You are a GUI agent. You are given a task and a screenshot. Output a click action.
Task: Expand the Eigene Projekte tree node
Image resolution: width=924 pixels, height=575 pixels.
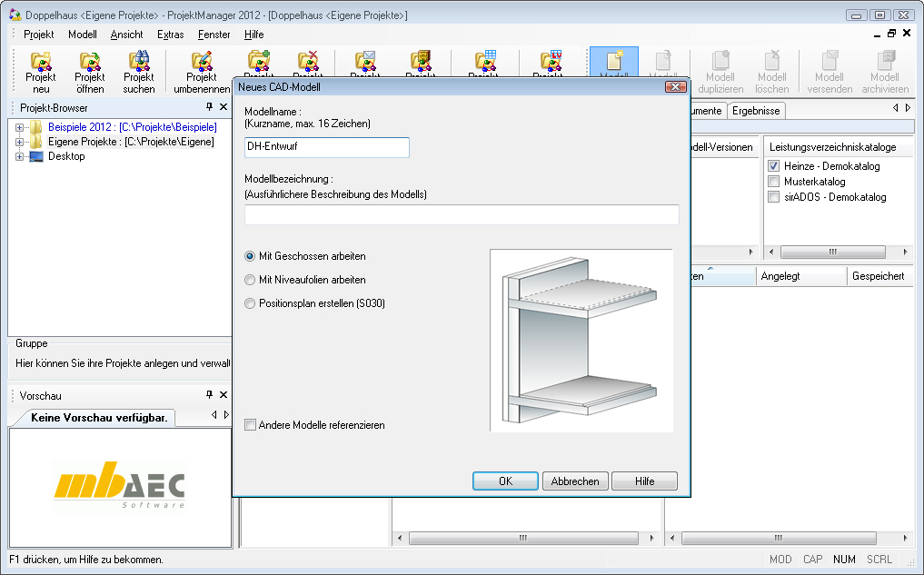pos(19,142)
